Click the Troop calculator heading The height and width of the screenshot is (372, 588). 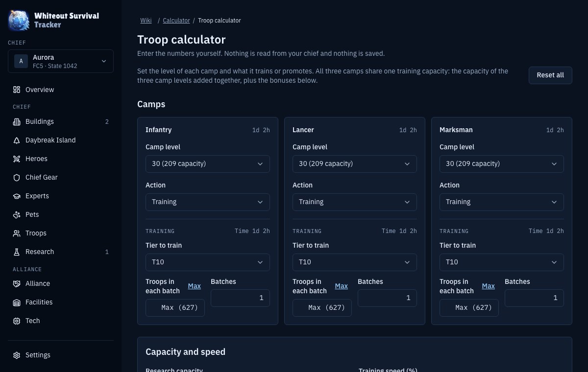(181, 40)
